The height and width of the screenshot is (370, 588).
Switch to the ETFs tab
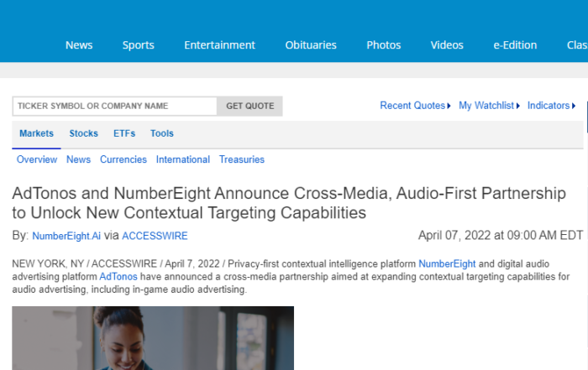coord(123,133)
